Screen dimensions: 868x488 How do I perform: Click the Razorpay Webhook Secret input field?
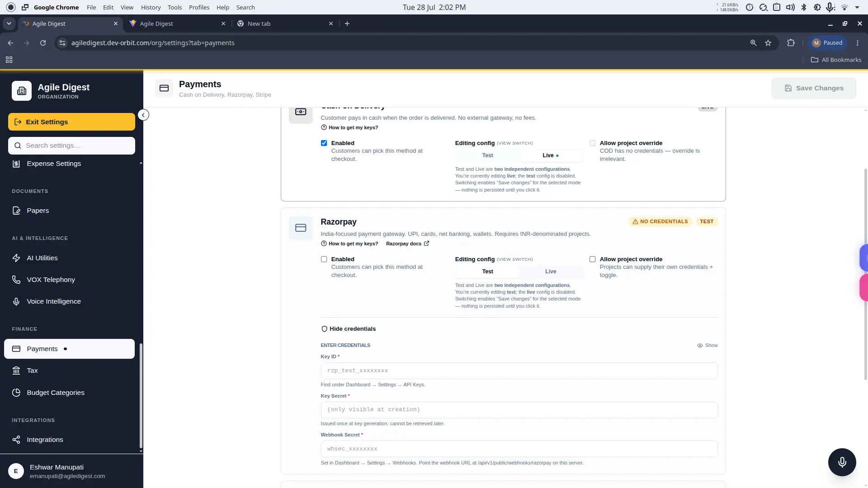(519, 449)
